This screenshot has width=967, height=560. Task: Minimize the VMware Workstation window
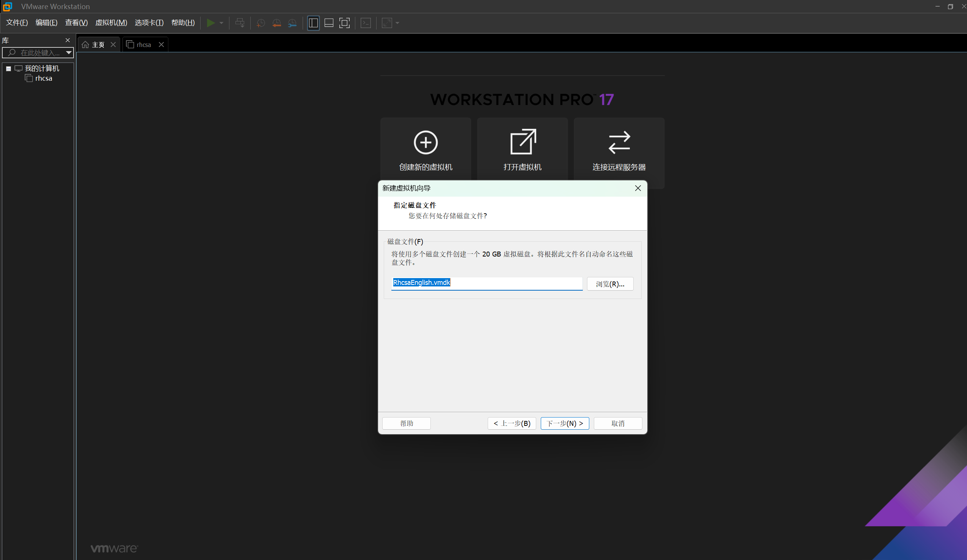point(937,6)
